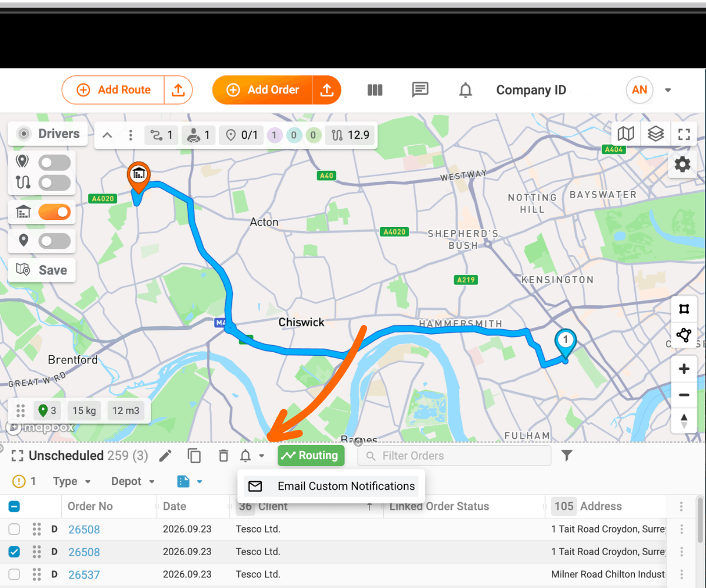
Task: Copy selected orders icon
Action: [194, 456]
